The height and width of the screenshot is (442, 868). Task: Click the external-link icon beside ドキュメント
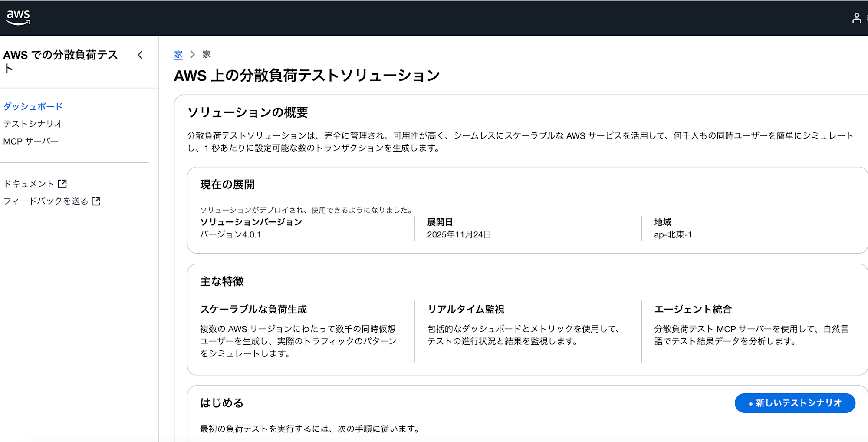(62, 184)
